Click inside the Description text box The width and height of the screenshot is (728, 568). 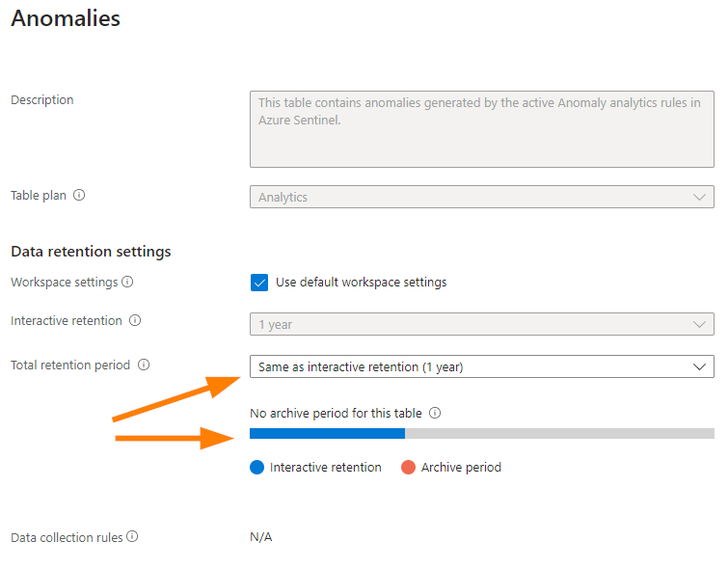(481, 129)
